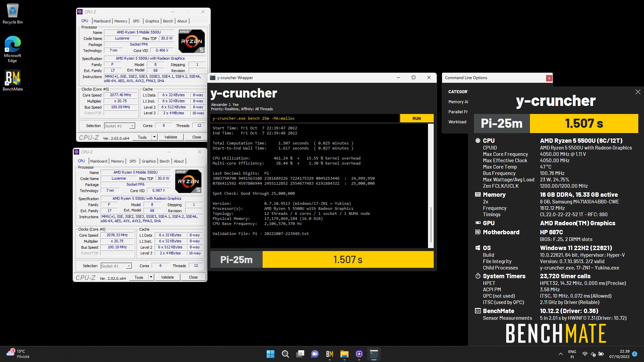Open Task View from taskbar

300,354
